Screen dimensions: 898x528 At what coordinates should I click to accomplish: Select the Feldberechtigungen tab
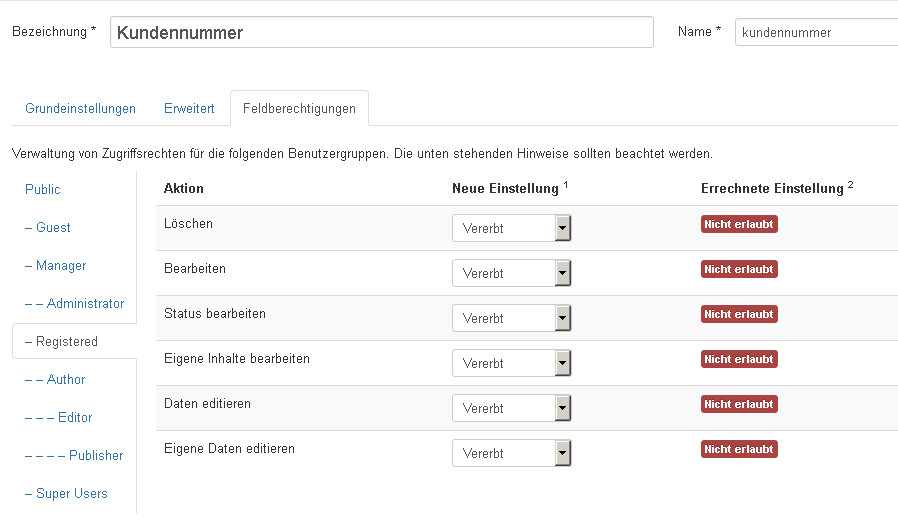click(x=299, y=109)
